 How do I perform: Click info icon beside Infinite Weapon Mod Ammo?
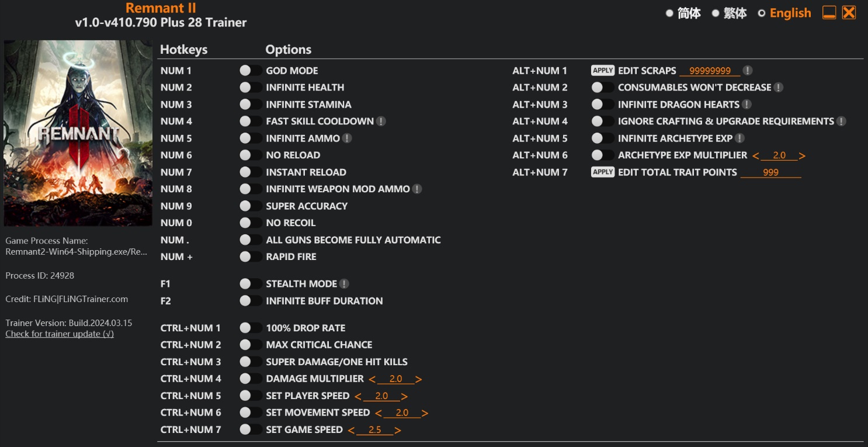(x=417, y=189)
